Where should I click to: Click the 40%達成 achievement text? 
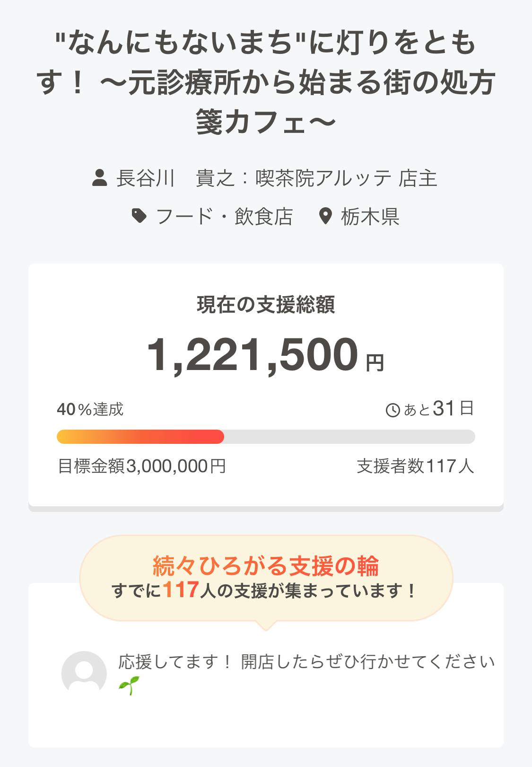pyautogui.click(x=90, y=409)
